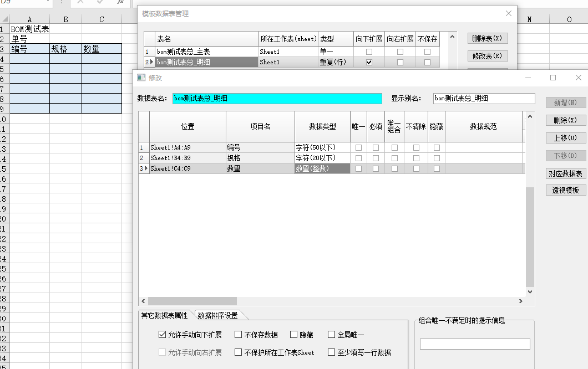Tick 必填 checkbox for the 编号 row
The height and width of the screenshot is (369, 588).
(x=376, y=147)
